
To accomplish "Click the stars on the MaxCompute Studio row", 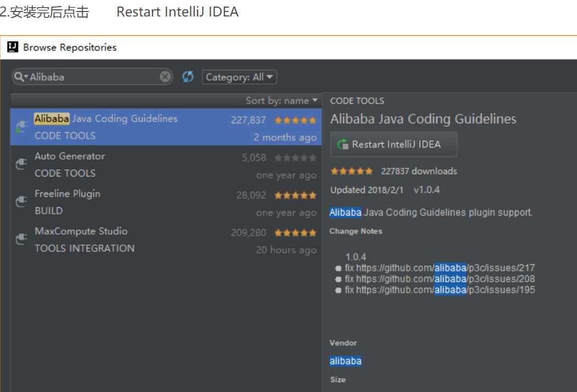I will point(296,233).
